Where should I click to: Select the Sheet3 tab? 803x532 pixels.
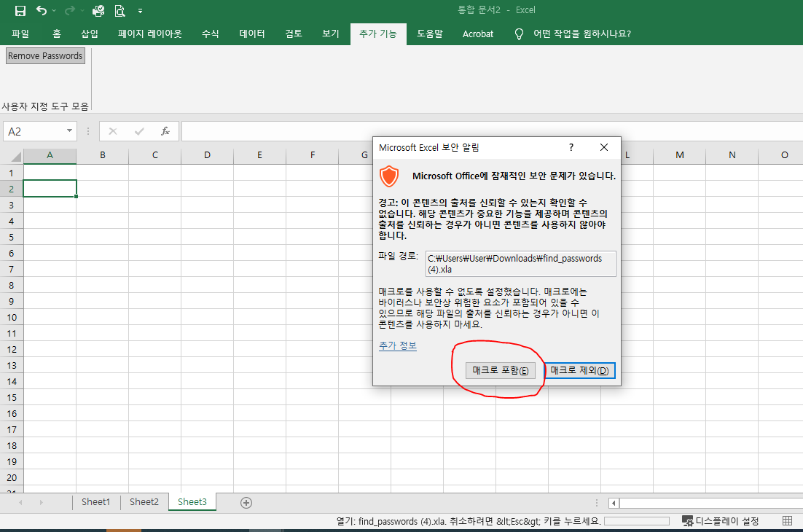point(192,502)
